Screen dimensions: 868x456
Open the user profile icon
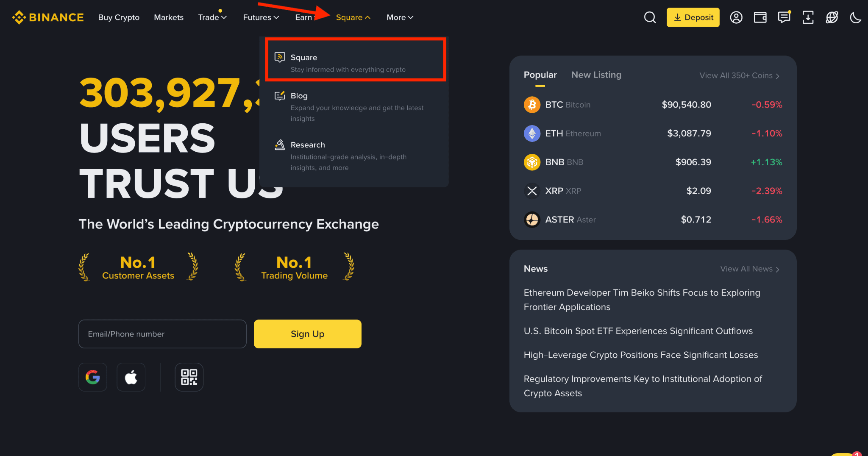click(736, 17)
